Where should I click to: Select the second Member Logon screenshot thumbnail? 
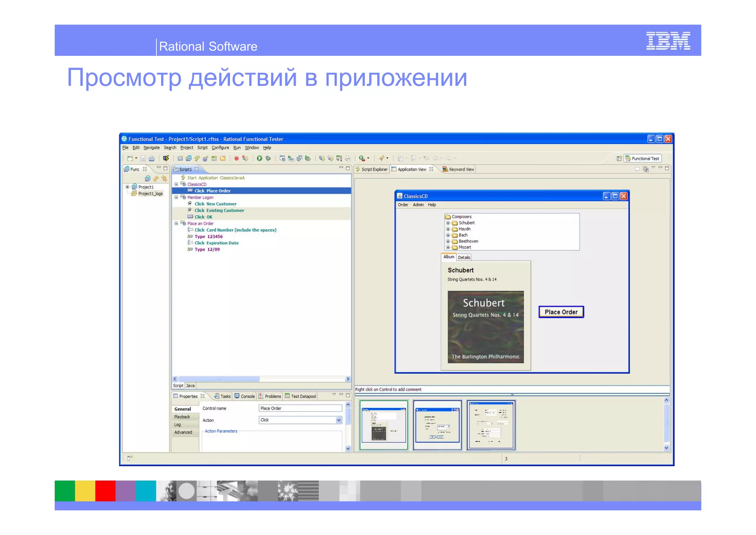coord(437,425)
